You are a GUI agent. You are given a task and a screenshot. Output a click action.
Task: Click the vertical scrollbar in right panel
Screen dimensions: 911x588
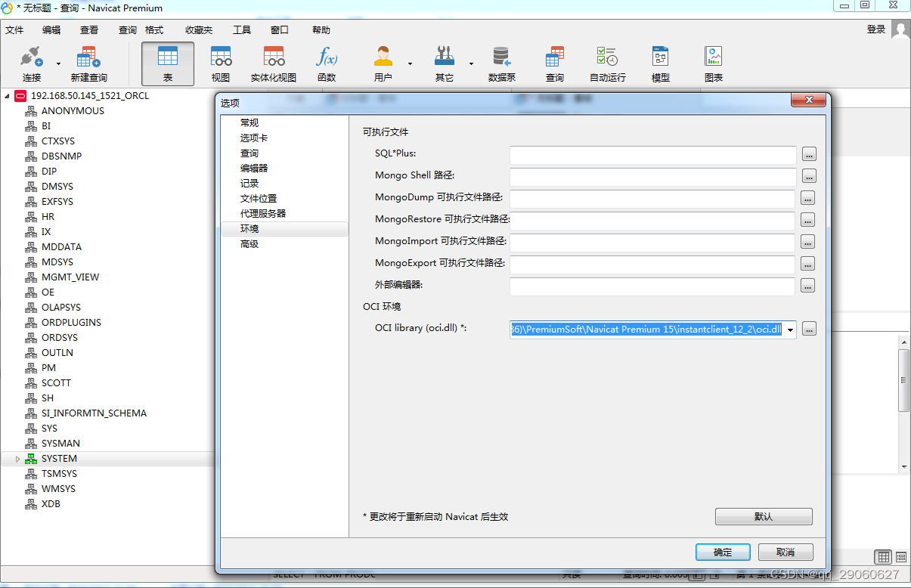tap(904, 405)
